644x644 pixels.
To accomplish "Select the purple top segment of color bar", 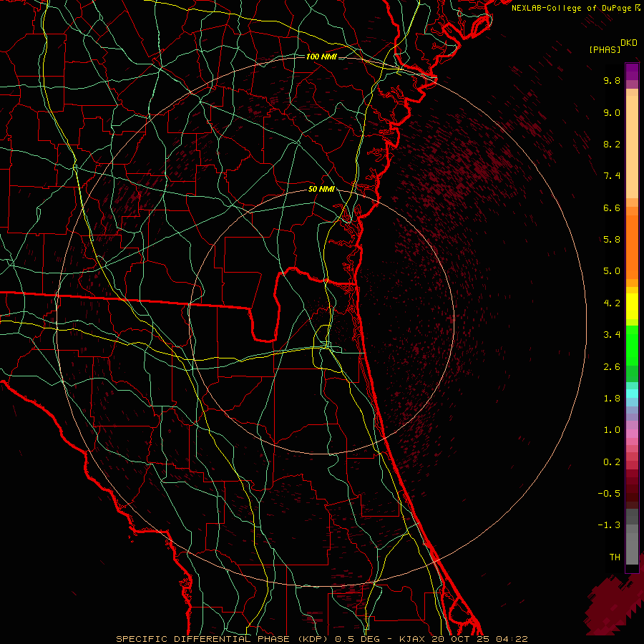I will click(632, 72).
